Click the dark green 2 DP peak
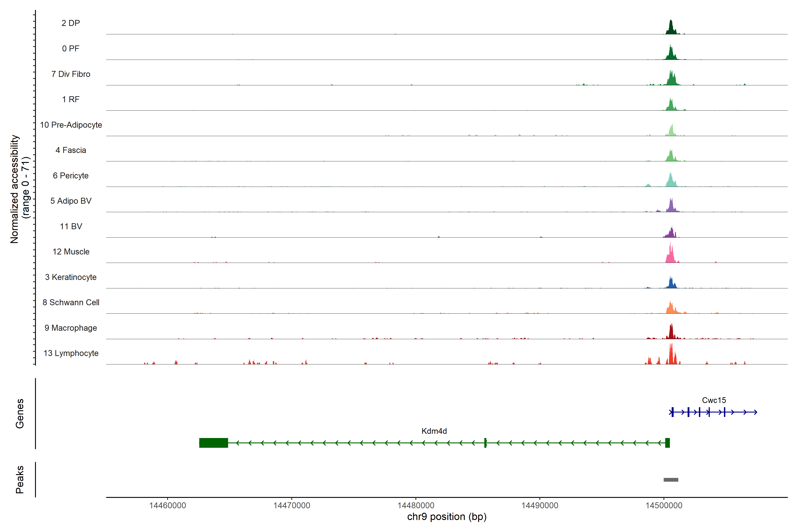798x532 pixels. click(x=671, y=29)
